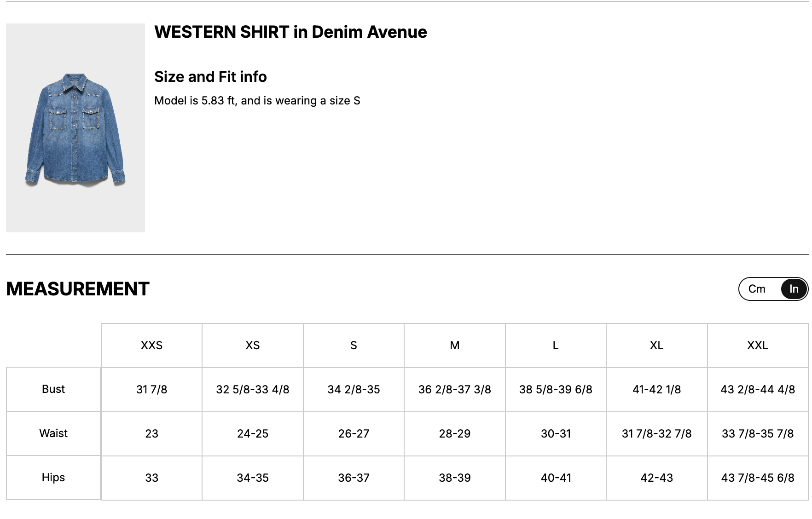This screenshot has height=519, width=812.
Task: Select the M size column header
Action: 455,346
